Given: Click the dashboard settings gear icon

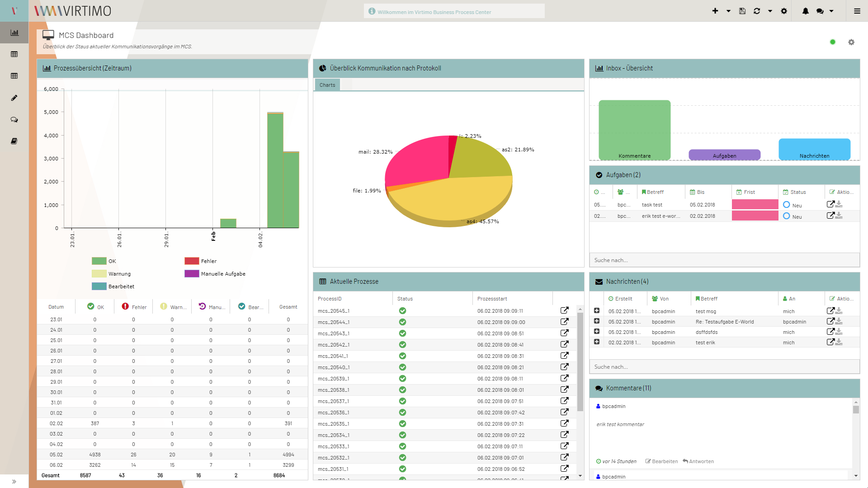Looking at the screenshot, I should 851,42.
